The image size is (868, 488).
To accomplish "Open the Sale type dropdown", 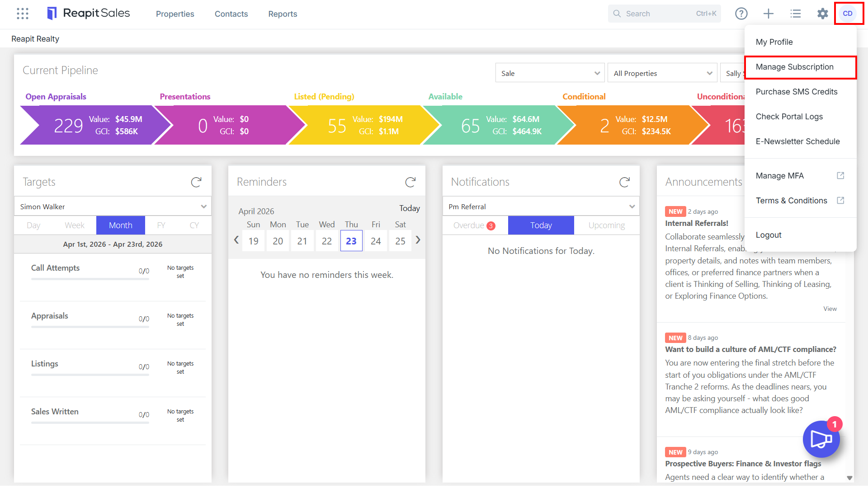I will coord(550,73).
